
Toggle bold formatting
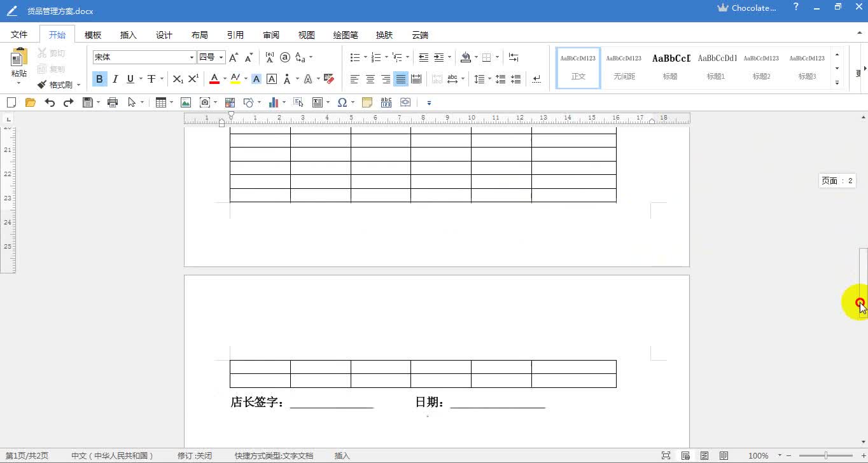click(99, 79)
